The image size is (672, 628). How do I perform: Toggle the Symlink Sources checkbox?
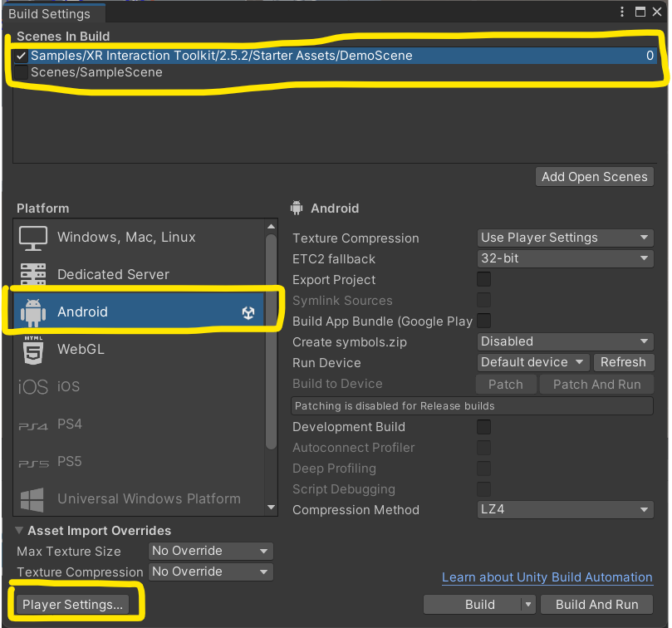[x=484, y=300]
